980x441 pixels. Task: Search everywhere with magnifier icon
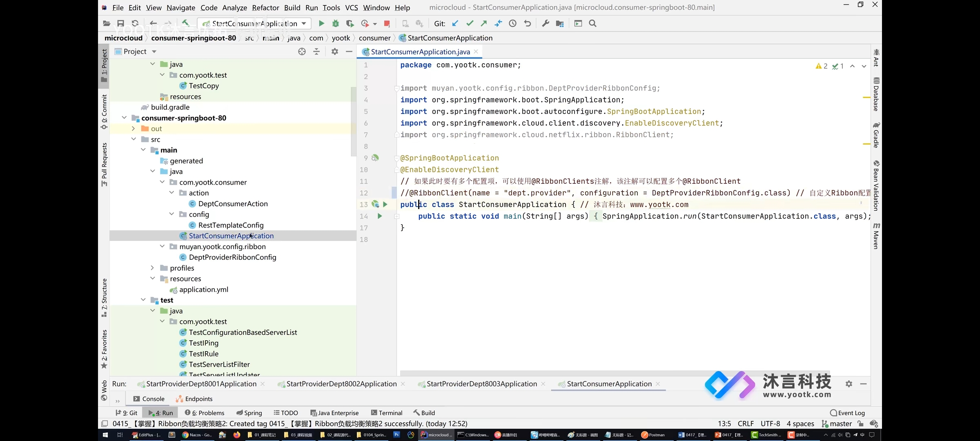[593, 24]
